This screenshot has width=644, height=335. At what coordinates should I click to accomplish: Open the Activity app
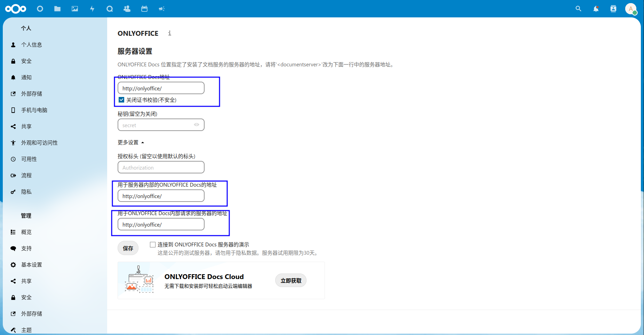coord(92,9)
